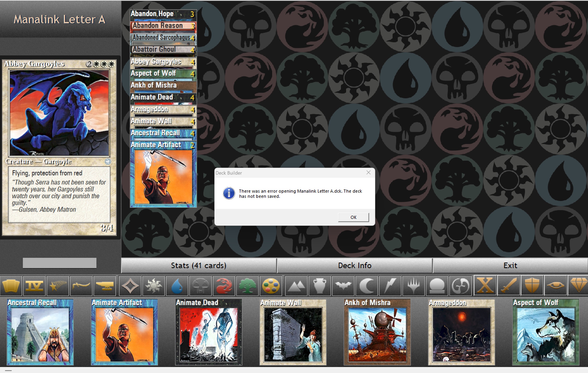This screenshot has height=373, width=588.
Task: Click the Exit button
Action: click(510, 265)
